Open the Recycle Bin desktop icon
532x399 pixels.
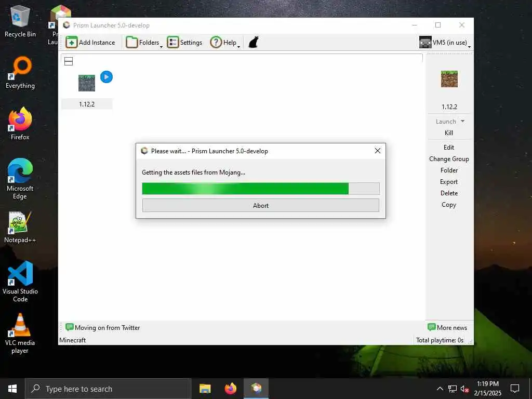(x=20, y=21)
